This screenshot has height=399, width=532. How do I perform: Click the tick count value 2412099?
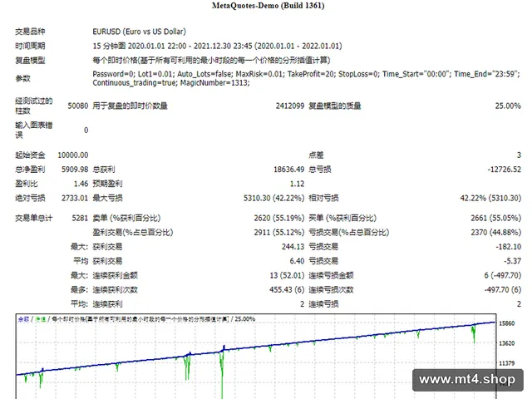tap(290, 106)
